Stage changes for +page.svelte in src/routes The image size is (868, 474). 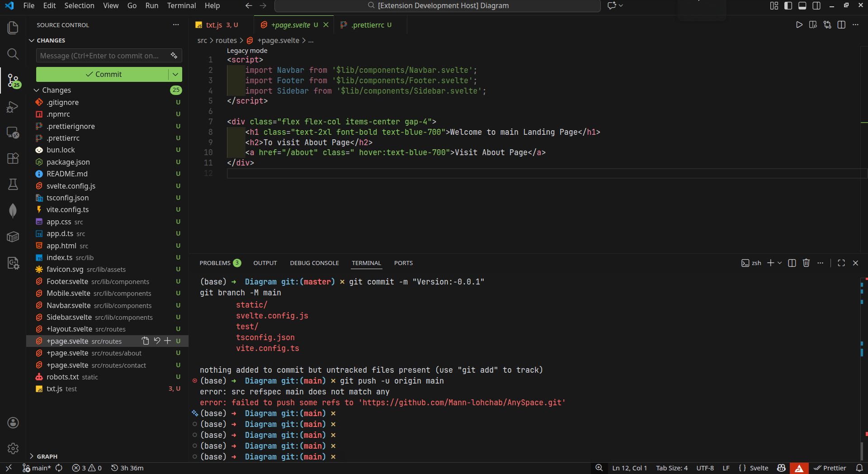(x=168, y=341)
